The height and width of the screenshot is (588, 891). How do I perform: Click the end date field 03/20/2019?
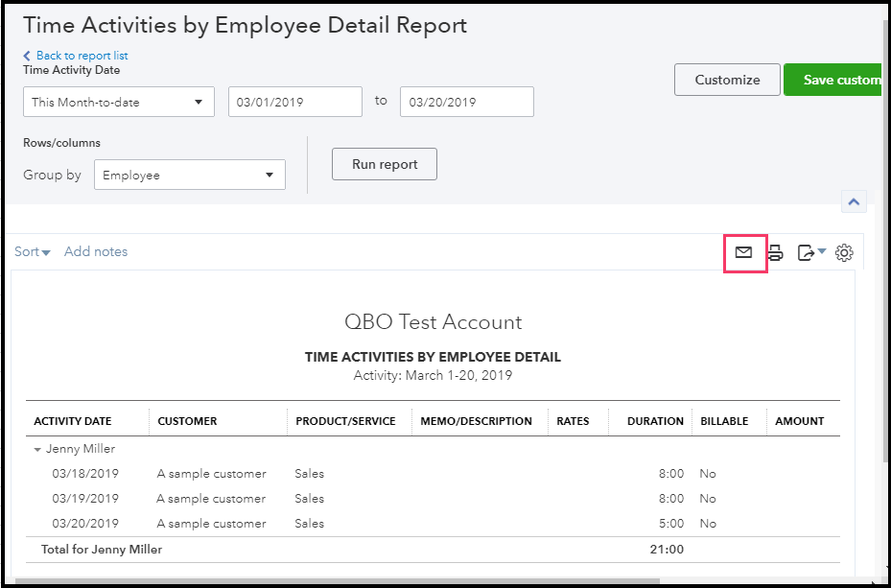[466, 102]
